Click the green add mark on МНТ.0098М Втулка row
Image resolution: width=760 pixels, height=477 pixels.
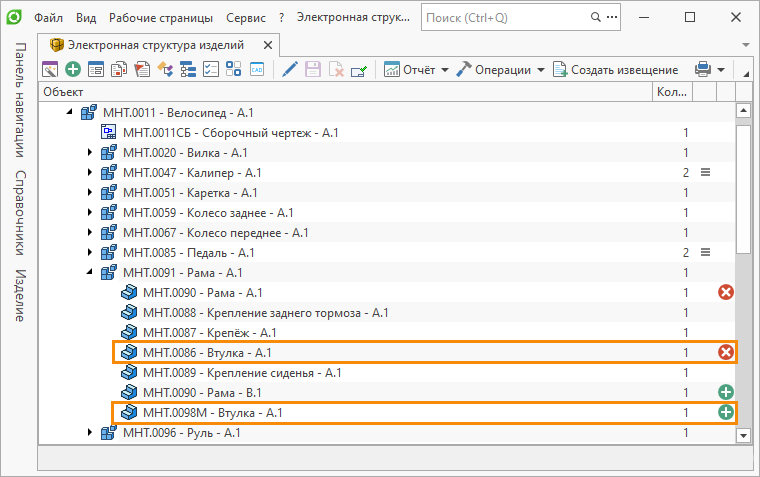(x=726, y=412)
